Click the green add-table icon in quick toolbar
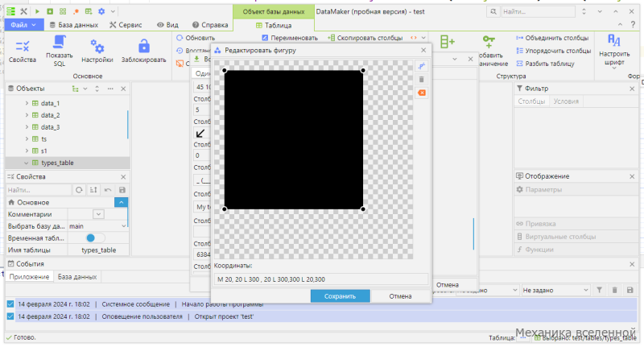This screenshot has width=644, height=347. (89, 11)
